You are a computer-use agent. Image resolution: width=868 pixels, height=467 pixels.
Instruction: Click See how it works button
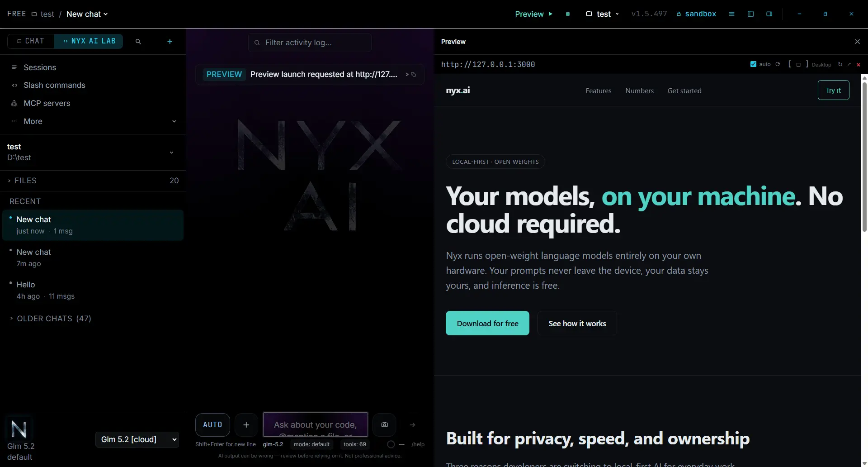click(x=577, y=323)
